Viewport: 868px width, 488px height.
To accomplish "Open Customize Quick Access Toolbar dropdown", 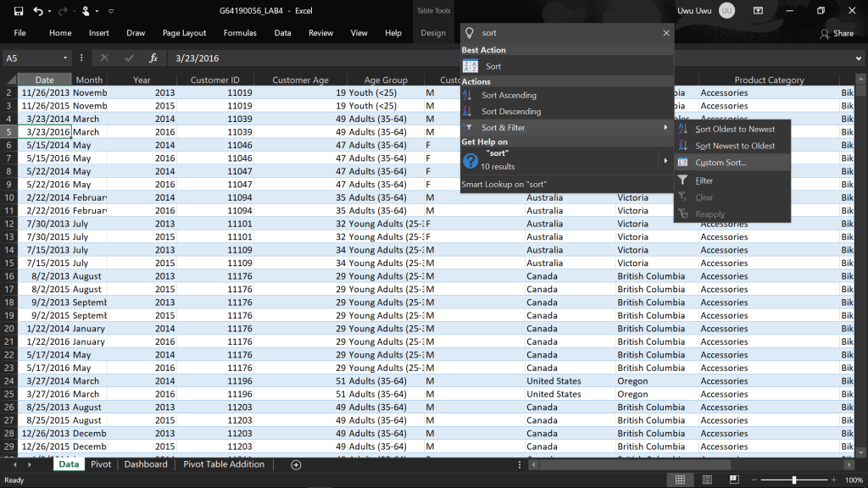I will (x=111, y=11).
